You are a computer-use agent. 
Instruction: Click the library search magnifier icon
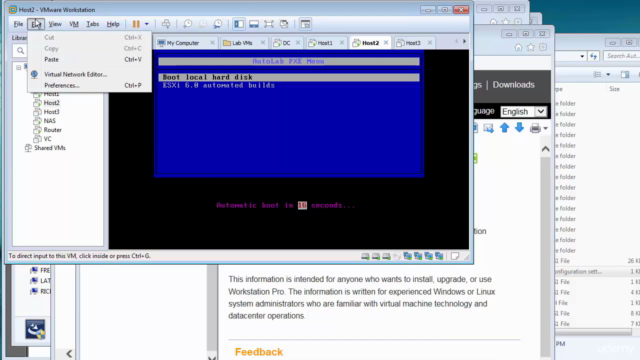tap(20, 51)
